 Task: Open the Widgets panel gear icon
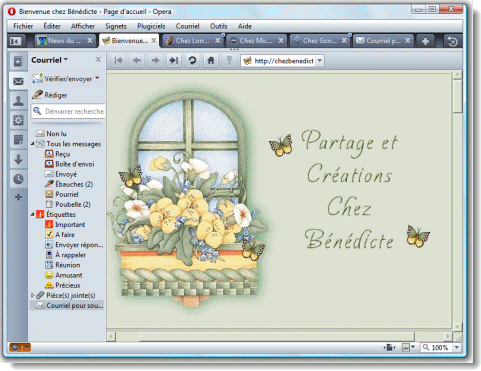[x=18, y=120]
